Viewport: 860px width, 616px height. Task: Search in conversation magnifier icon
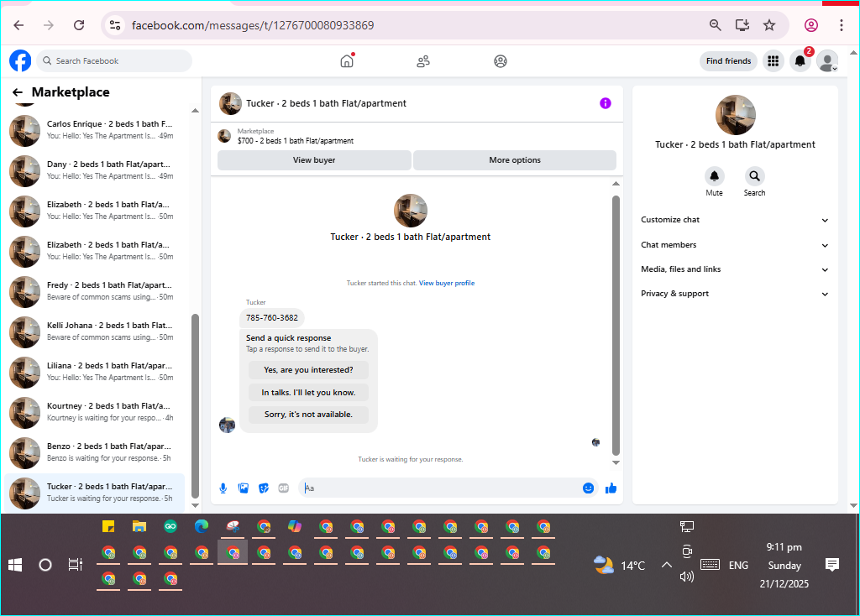click(755, 176)
